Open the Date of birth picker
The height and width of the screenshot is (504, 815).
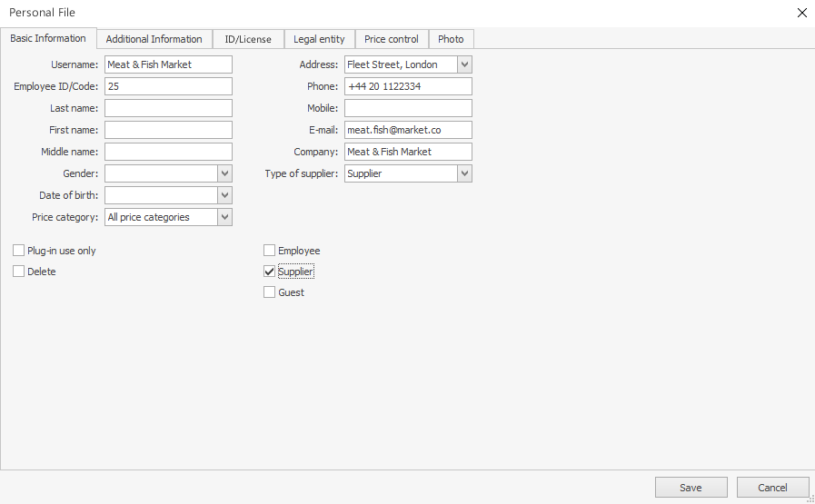pyautogui.click(x=224, y=195)
